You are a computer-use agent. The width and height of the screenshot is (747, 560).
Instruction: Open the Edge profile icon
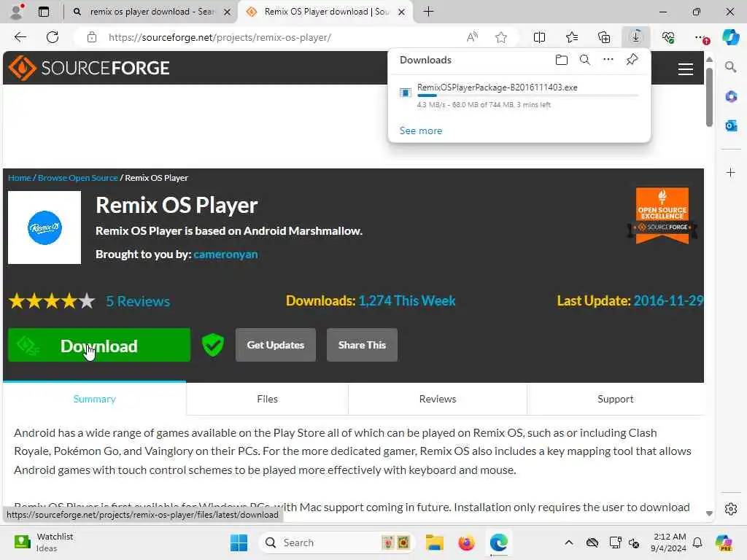[17, 12]
